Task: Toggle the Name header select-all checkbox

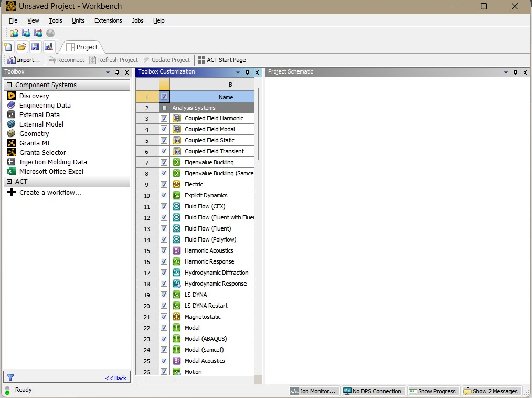Action: (164, 97)
